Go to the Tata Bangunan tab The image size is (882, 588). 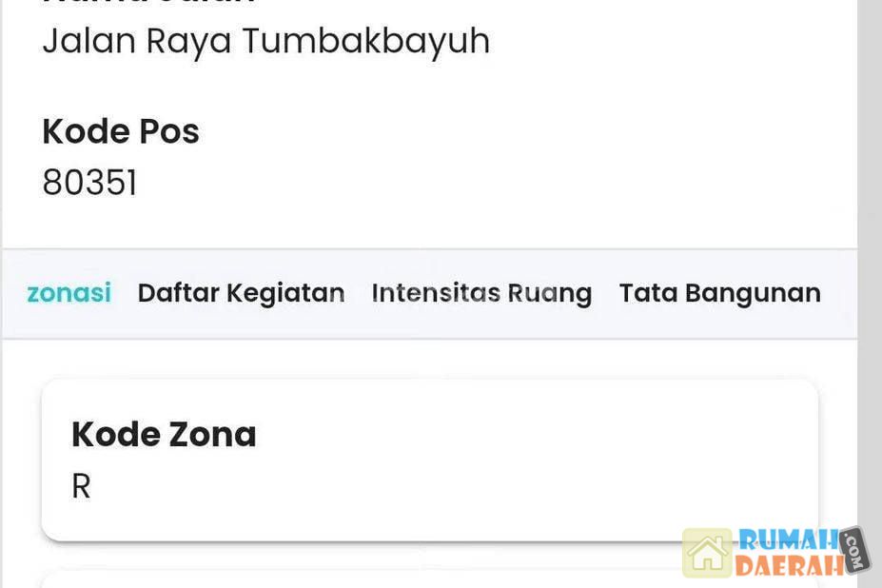pyautogui.click(x=719, y=293)
